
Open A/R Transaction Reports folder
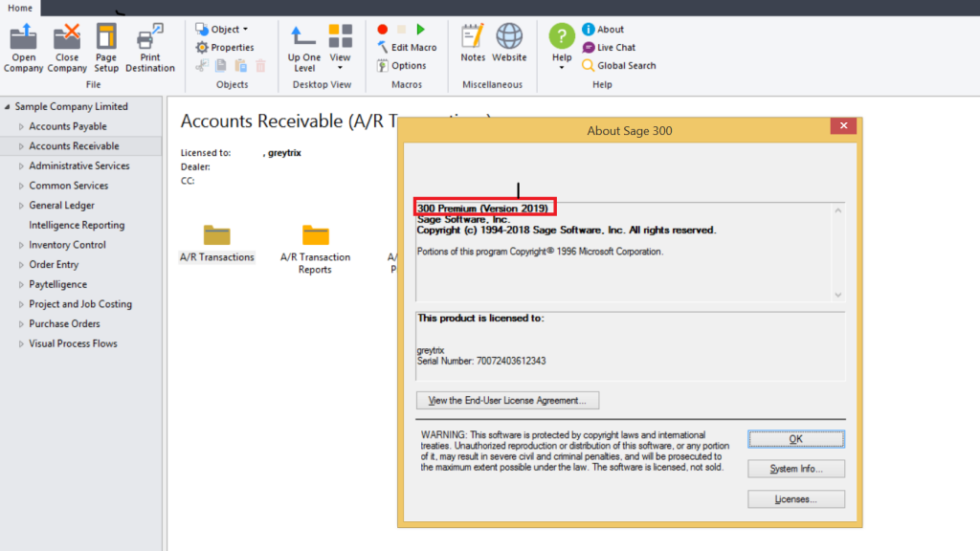[315, 250]
